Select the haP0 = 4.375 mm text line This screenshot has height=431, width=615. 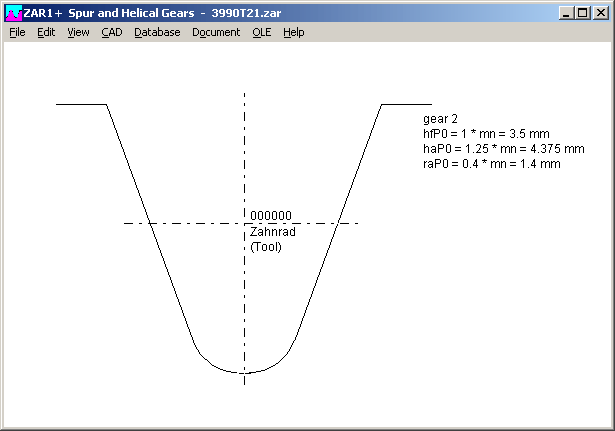coord(503,149)
